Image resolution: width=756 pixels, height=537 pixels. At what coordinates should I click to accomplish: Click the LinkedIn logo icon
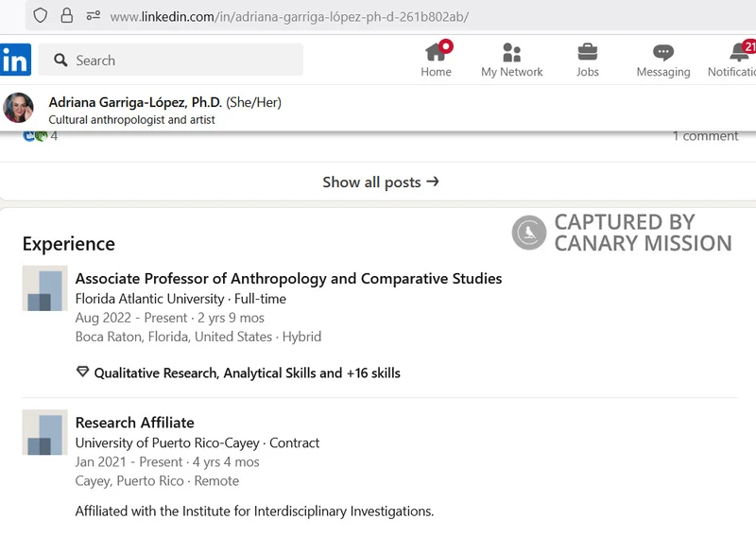pyautogui.click(x=15, y=60)
